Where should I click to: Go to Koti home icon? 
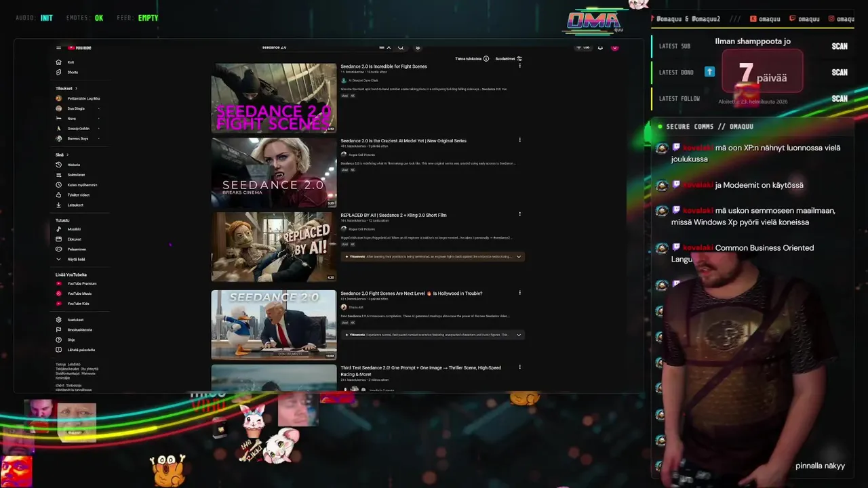(x=59, y=62)
